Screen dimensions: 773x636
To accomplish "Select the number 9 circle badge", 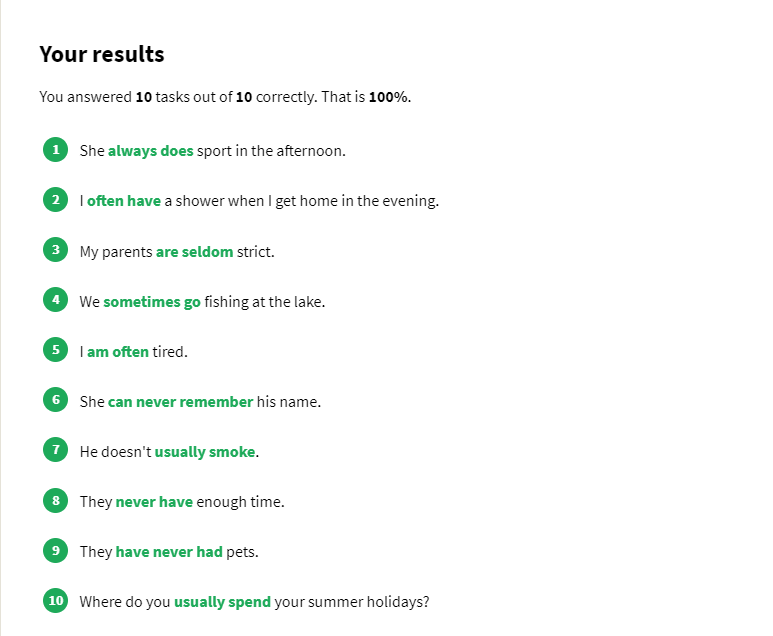I will pos(56,550).
